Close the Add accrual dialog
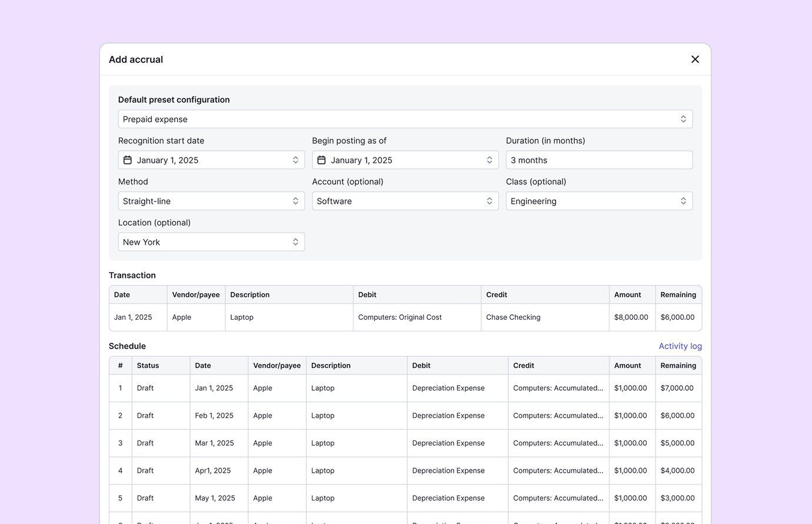The image size is (812, 524). (x=695, y=59)
